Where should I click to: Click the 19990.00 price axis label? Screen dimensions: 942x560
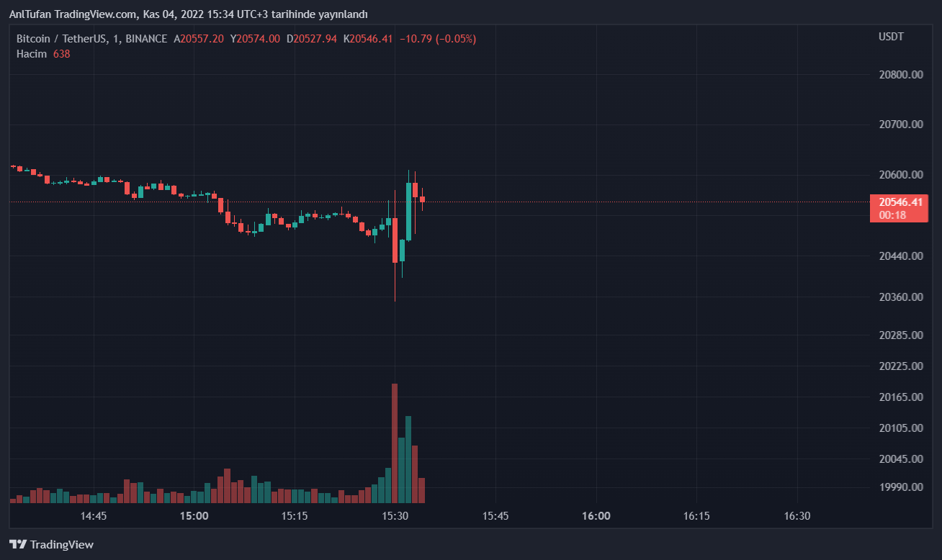point(901,487)
